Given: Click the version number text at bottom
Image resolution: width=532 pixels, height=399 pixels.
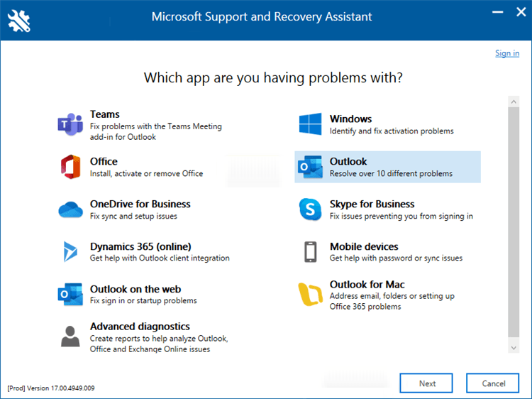Looking at the screenshot, I should (51, 388).
